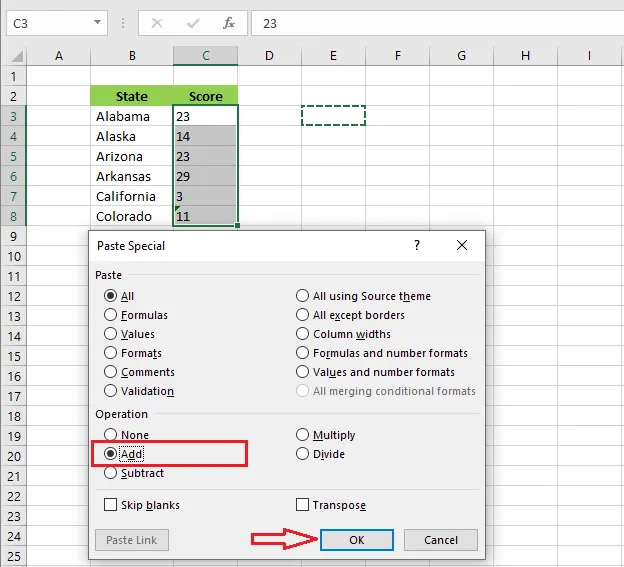Image resolution: width=624 pixels, height=567 pixels.
Task: Click the fill handle of the selection
Action: [238, 226]
